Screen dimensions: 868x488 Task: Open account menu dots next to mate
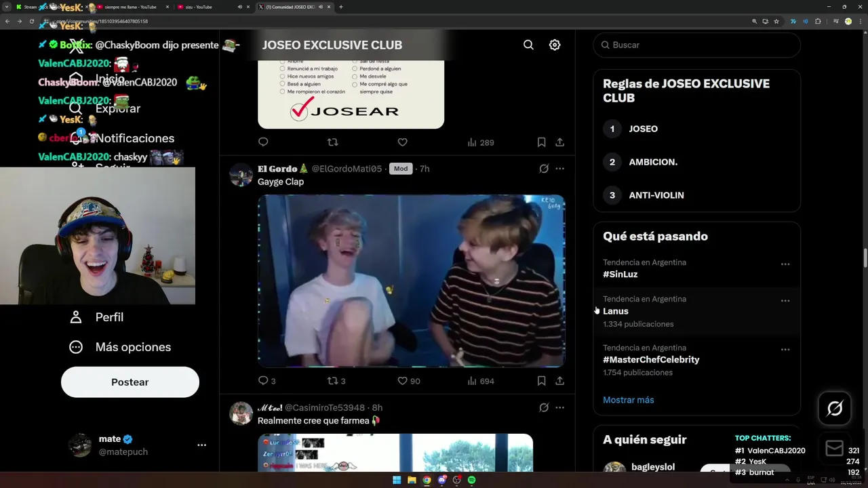[201, 445]
